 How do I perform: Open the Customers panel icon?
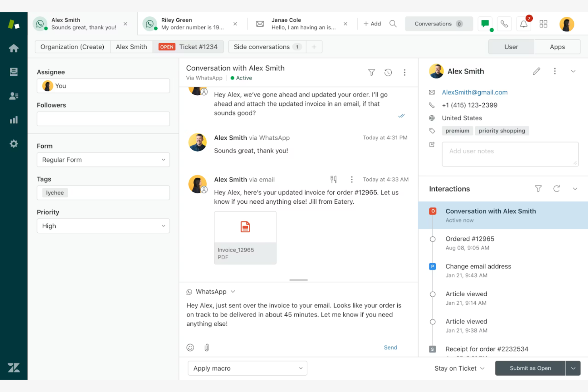click(x=14, y=96)
